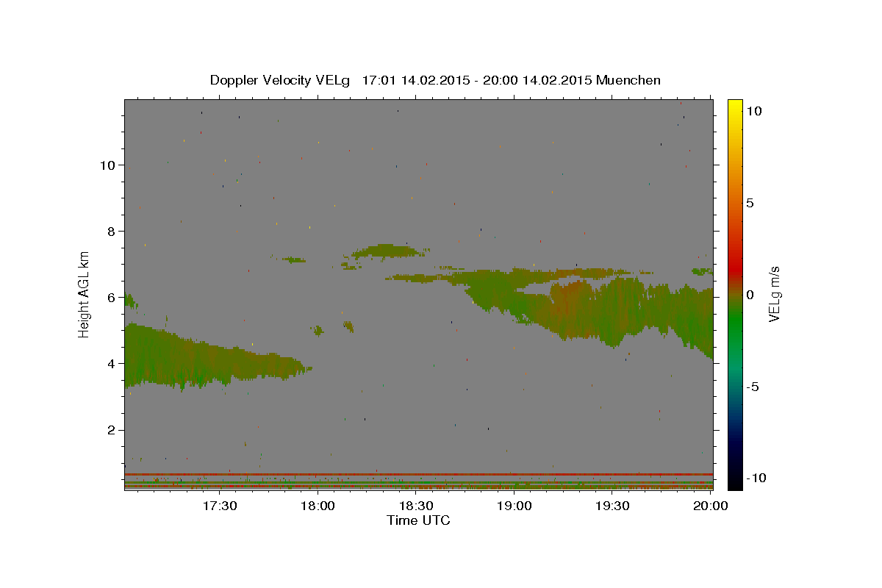Viewport: 882px width, 588px height.
Task: Click the 19:30 time tick label
Action: [x=612, y=506]
